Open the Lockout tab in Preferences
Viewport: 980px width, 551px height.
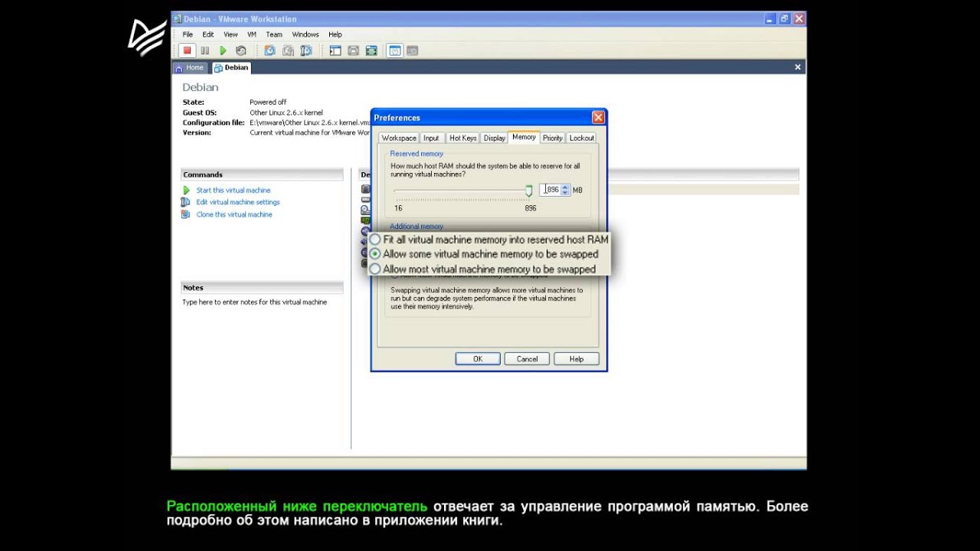tap(582, 138)
